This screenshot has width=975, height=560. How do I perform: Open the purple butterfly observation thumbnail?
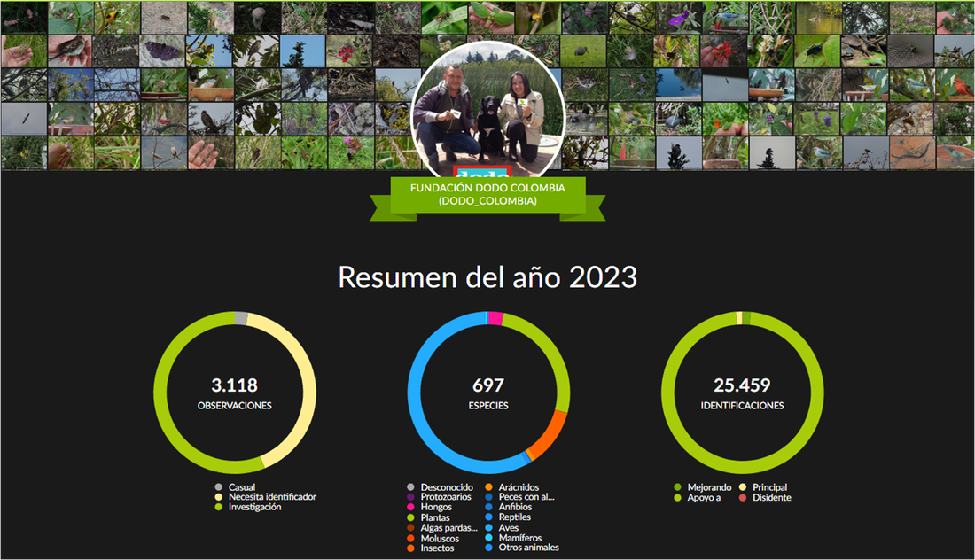pos(162,51)
